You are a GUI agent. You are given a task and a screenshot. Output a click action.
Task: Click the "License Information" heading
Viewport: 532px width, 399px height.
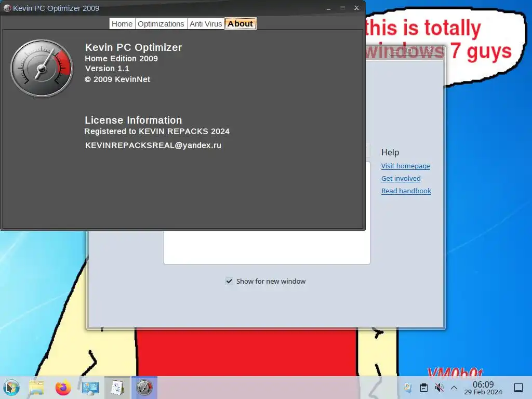tap(134, 120)
